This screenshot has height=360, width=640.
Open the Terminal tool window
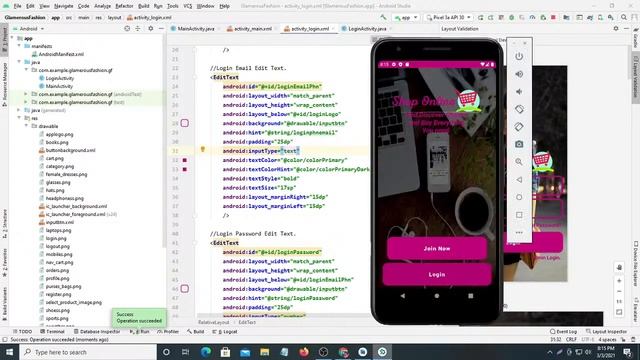point(52,331)
